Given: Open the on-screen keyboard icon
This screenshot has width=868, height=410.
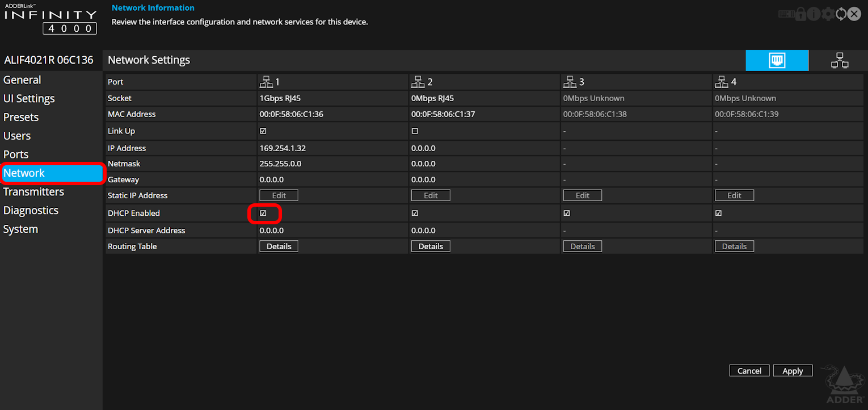Looking at the screenshot, I should coord(786,14).
